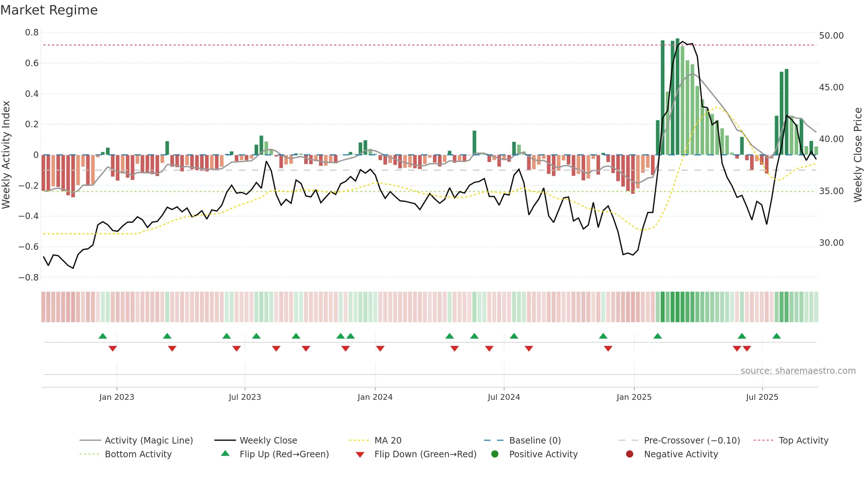Screen dimensions: 868x488
Task: Click the Market Regime chart title
Action: [49, 10]
